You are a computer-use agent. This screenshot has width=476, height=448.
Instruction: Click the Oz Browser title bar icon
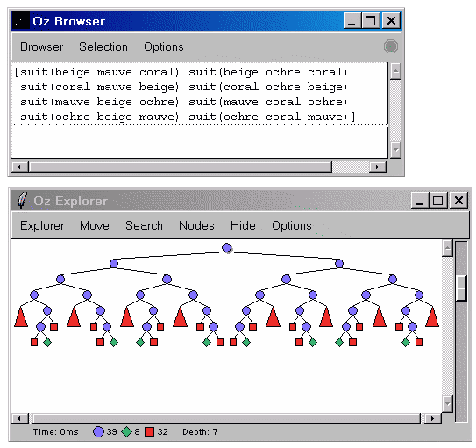point(20,21)
